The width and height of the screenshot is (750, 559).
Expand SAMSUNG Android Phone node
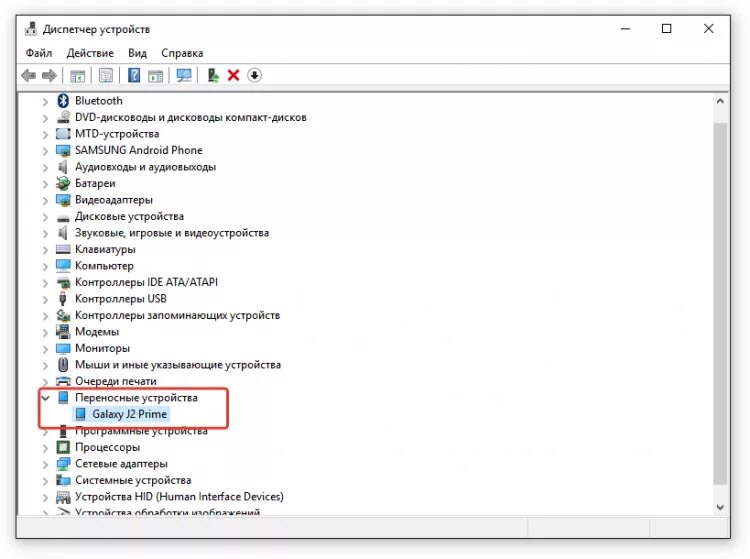coord(45,151)
